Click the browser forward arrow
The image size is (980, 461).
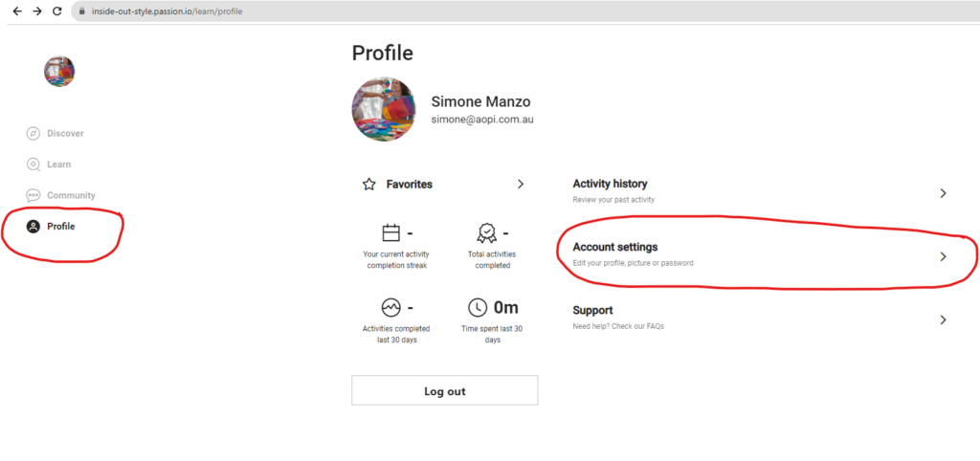[x=37, y=11]
